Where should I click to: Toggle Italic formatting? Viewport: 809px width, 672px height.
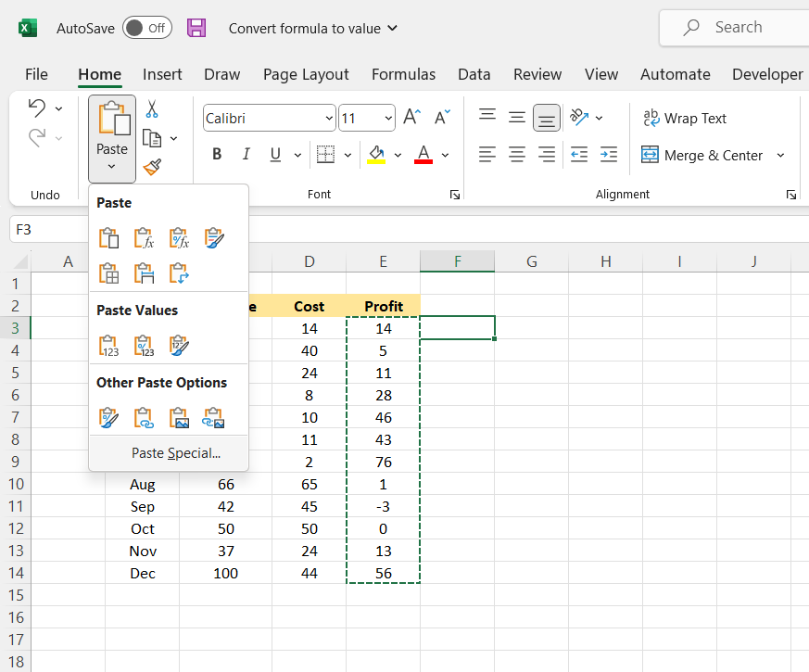(246, 155)
